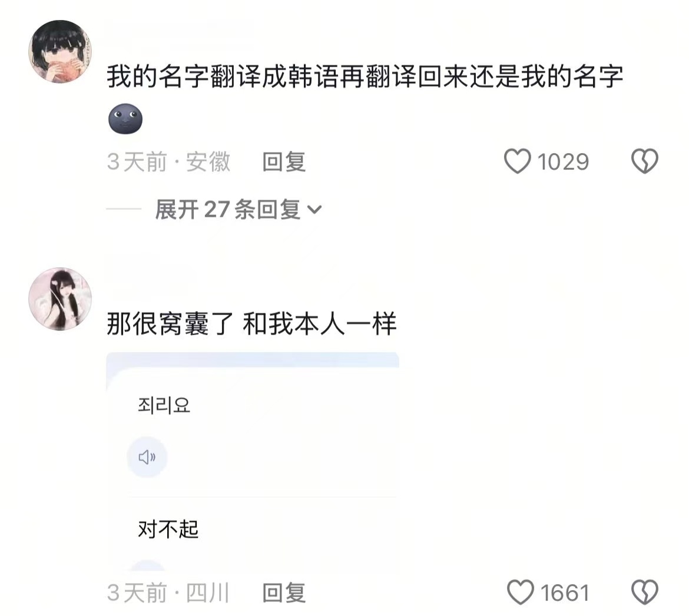
Task: Dislike the first comment via broken heart
Action: pyautogui.click(x=645, y=161)
